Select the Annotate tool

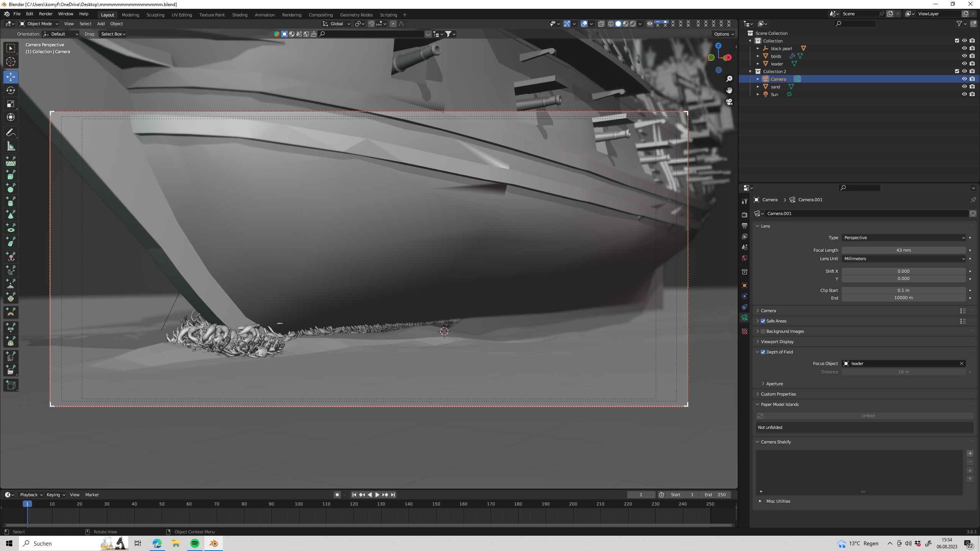pos(11,133)
